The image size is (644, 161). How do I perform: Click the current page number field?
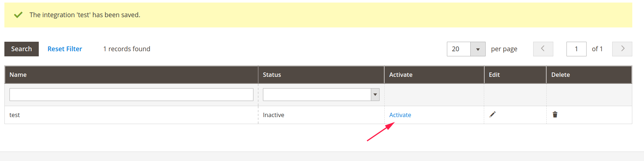click(x=576, y=49)
